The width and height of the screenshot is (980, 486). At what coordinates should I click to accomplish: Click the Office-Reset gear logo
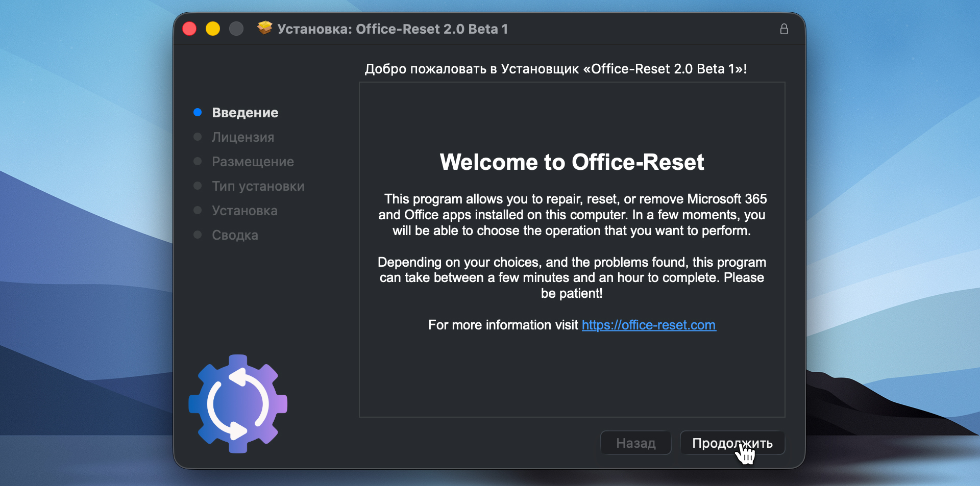(x=238, y=404)
